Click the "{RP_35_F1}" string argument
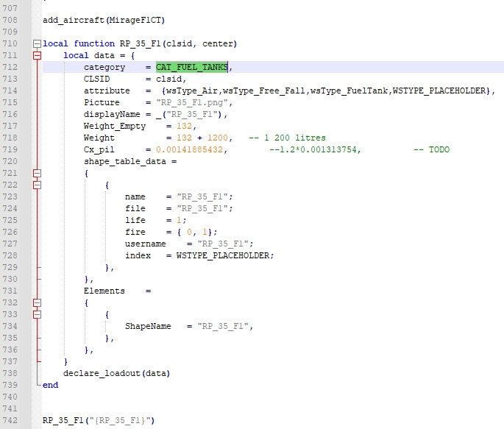504x429 pixels. pyautogui.click(x=120, y=420)
